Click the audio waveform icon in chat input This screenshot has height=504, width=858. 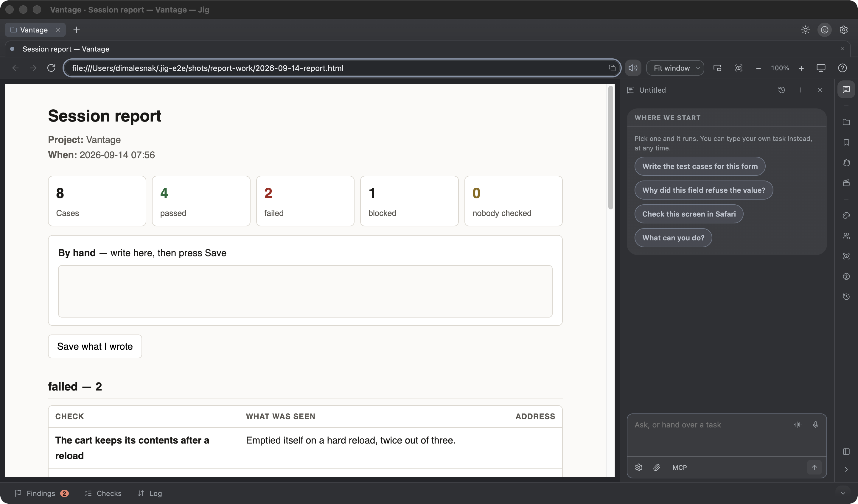click(798, 425)
